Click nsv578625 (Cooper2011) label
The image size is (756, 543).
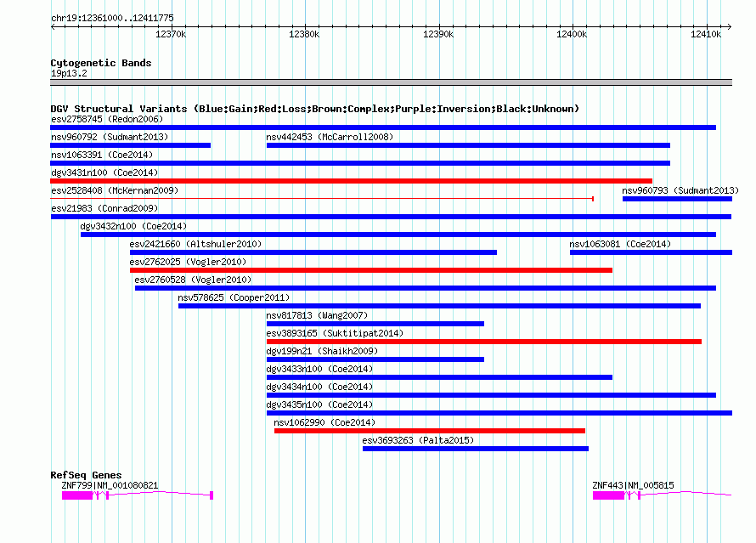[234, 297]
